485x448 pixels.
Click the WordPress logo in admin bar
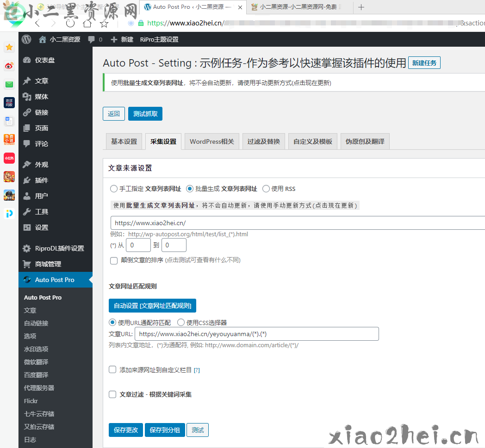pos(26,39)
